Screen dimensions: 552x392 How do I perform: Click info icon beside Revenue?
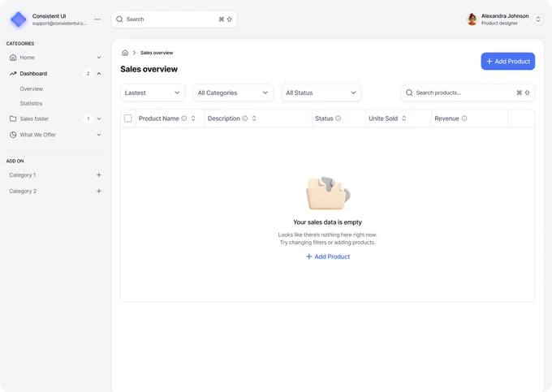coord(464,118)
